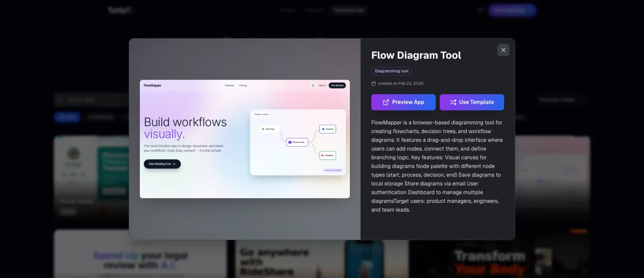Screen dimensions: 644x278
Task: Click the Preview App button
Action: [403, 102]
